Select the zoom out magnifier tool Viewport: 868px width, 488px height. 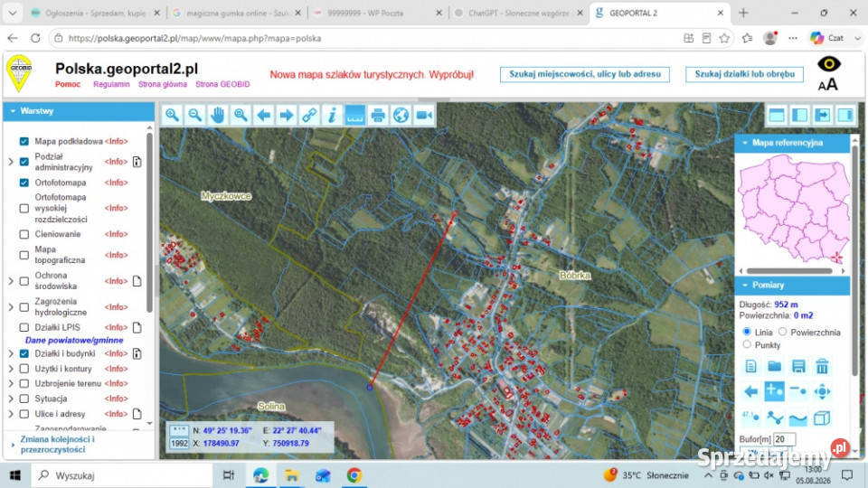195,115
